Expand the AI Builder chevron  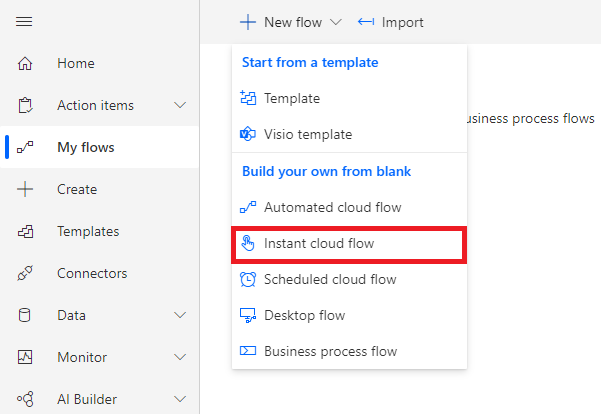[x=180, y=399]
